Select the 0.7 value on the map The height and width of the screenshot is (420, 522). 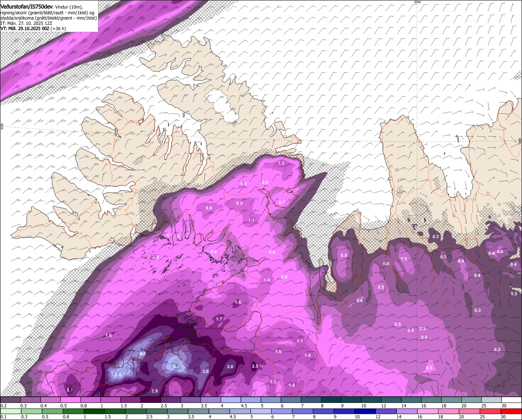tap(282, 203)
